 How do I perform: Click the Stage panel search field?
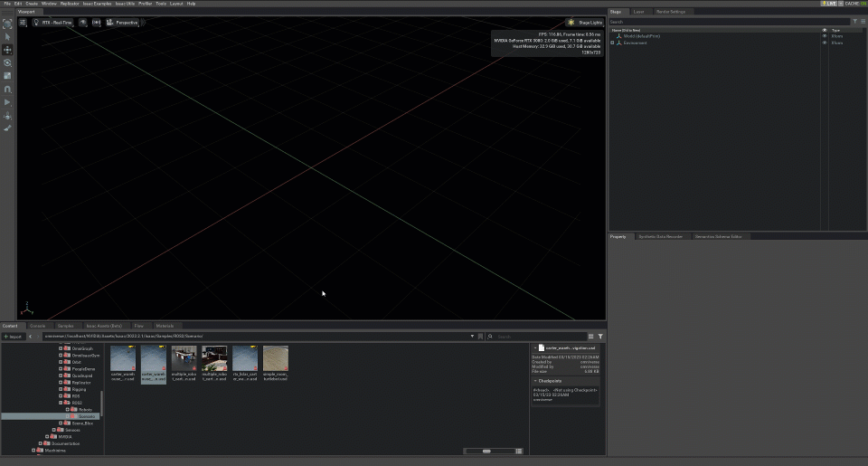pyautogui.click(x=728, y=21)
